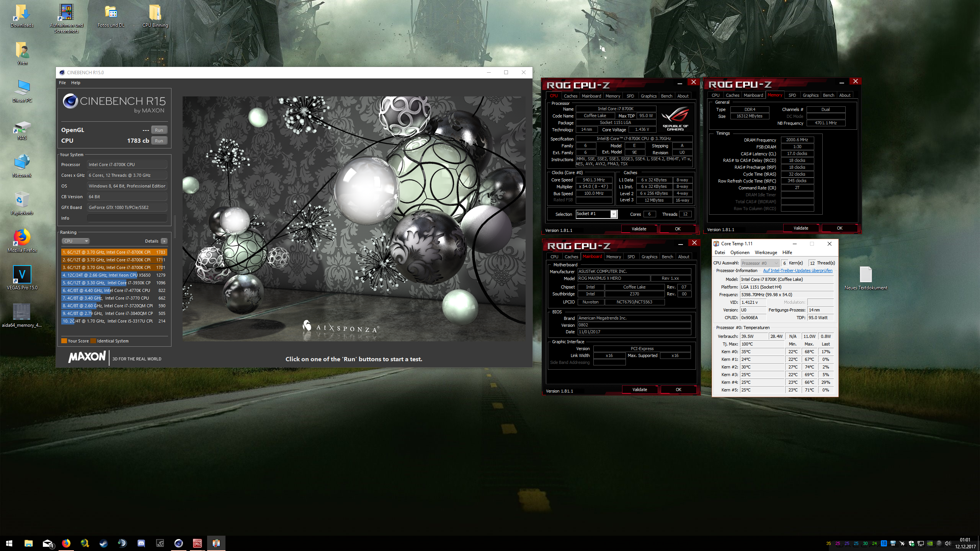Click the Cinebench Info input field
This screenshot has width=980, height=551.
127,218
